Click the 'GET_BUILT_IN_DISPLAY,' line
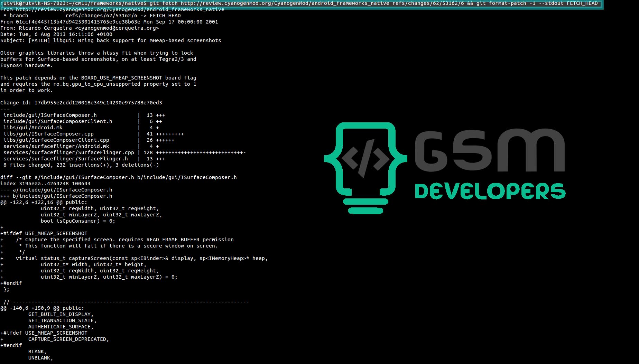Screen dimensions: 639x364 (x=61, y=314)
